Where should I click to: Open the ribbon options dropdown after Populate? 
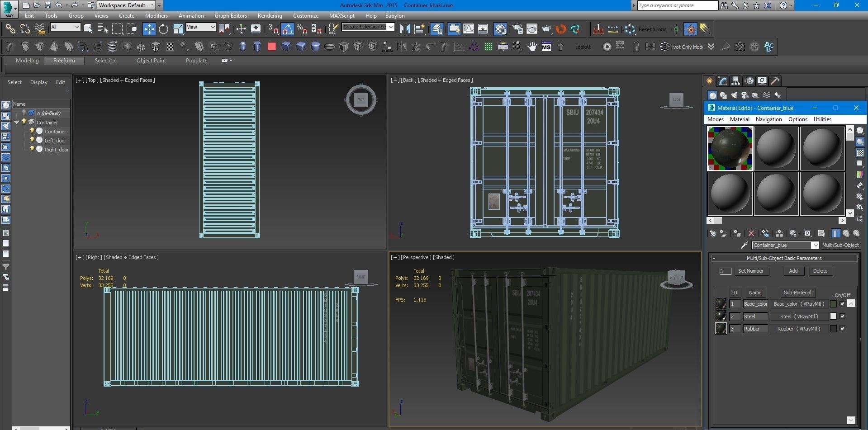tap(227, 61)
